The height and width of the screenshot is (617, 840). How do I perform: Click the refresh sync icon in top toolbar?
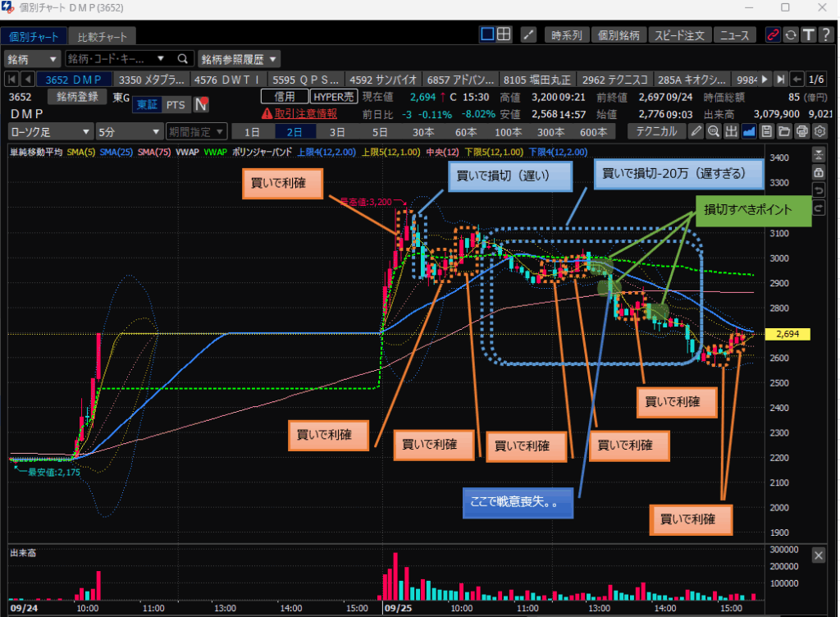coord(791,34)
